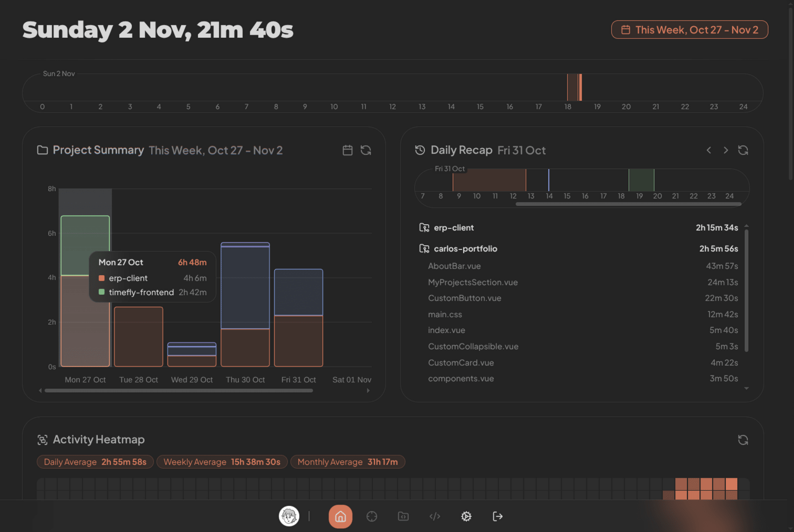Click the Thu 30 Oct bar in chart

(245, 305)
